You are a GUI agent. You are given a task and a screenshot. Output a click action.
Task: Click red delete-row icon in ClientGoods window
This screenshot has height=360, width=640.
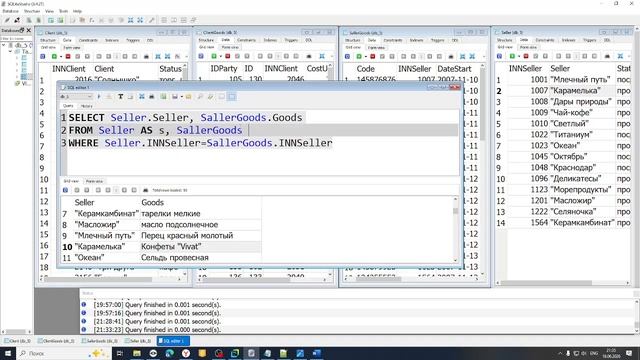point(227,56)
